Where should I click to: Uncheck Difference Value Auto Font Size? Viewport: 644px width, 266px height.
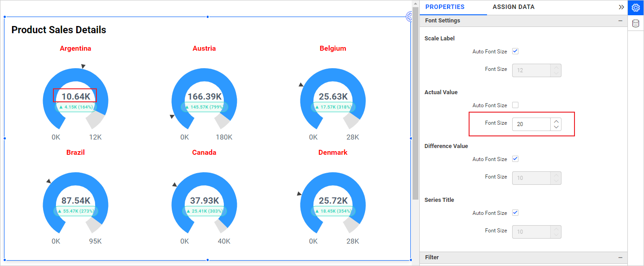(515, 159)
